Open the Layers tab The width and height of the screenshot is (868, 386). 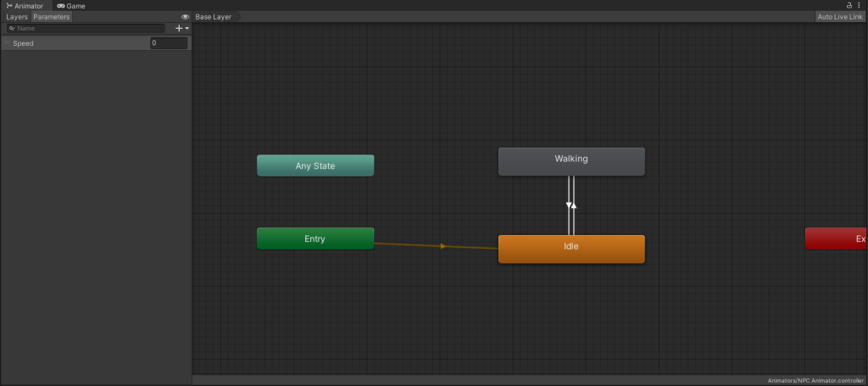click(17, 17)
